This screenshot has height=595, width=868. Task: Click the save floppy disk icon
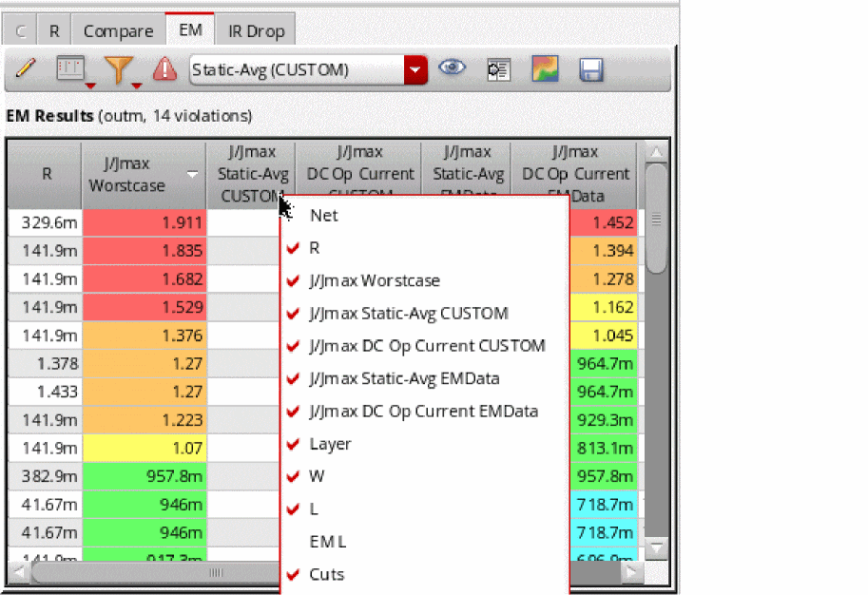(591, 69)
